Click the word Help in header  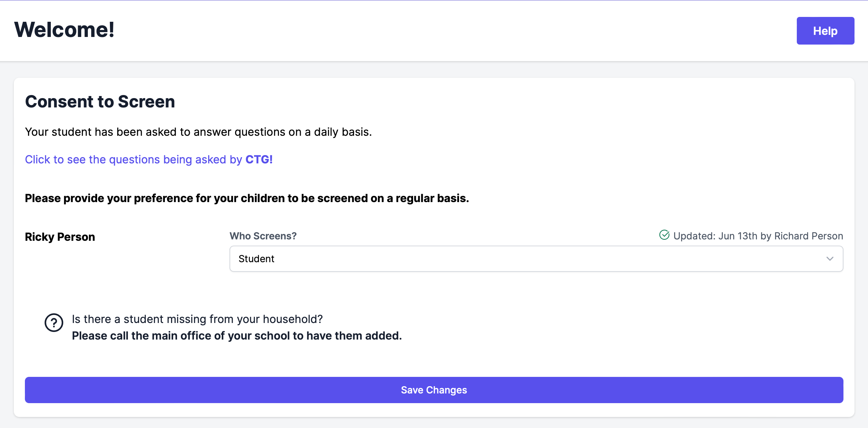pos(825,31)
